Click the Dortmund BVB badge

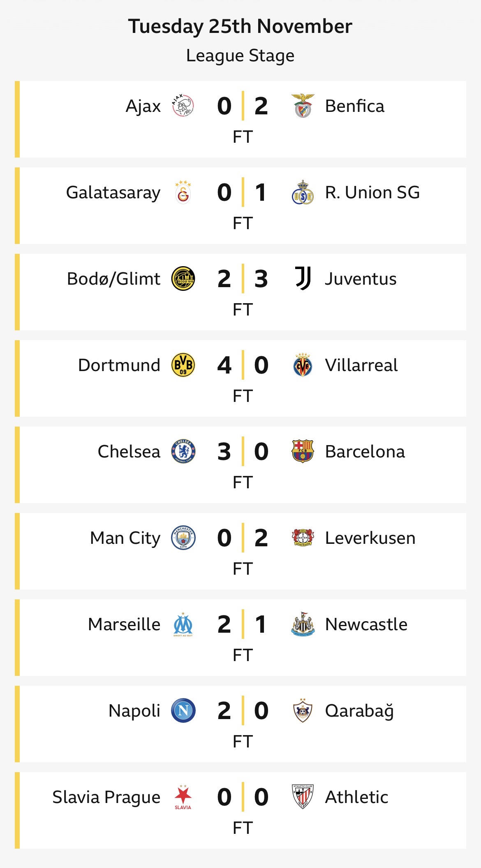click(x=183, y=365)
